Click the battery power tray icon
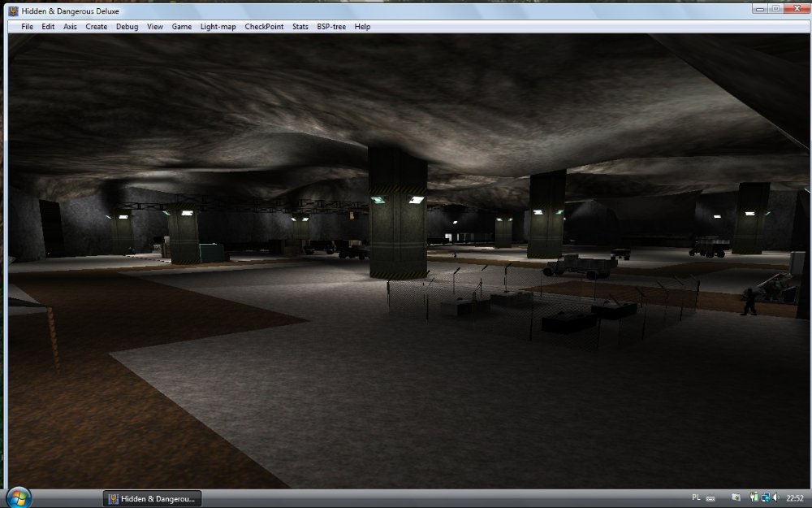 tap(754, 497)
